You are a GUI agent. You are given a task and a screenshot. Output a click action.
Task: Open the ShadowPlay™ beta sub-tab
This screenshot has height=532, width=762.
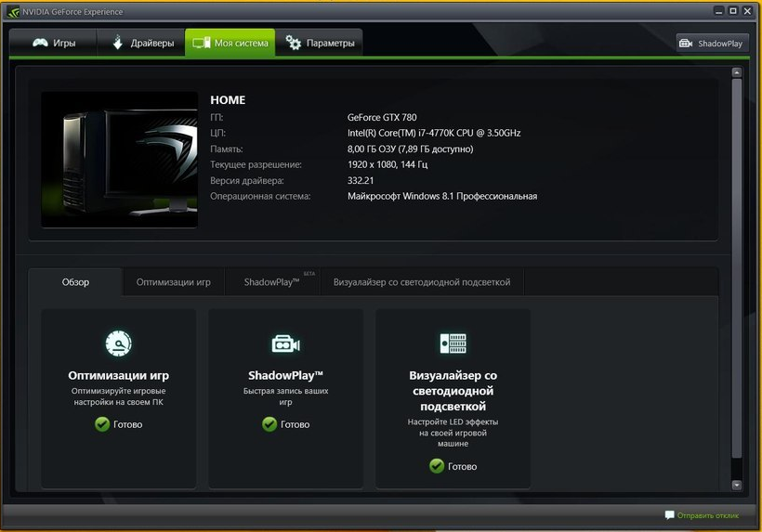tap(272, 282)
